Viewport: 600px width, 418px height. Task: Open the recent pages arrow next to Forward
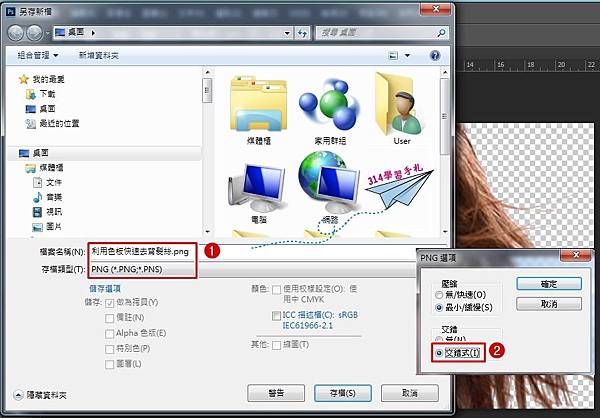click(48, 33)
